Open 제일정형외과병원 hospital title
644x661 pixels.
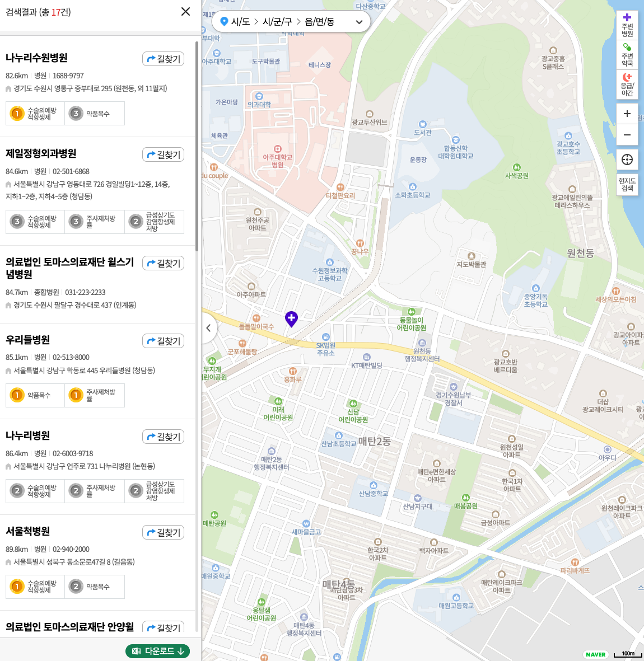[41, 153]
